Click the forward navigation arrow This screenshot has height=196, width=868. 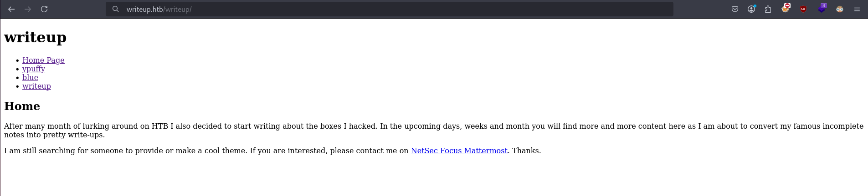[28, 9]
